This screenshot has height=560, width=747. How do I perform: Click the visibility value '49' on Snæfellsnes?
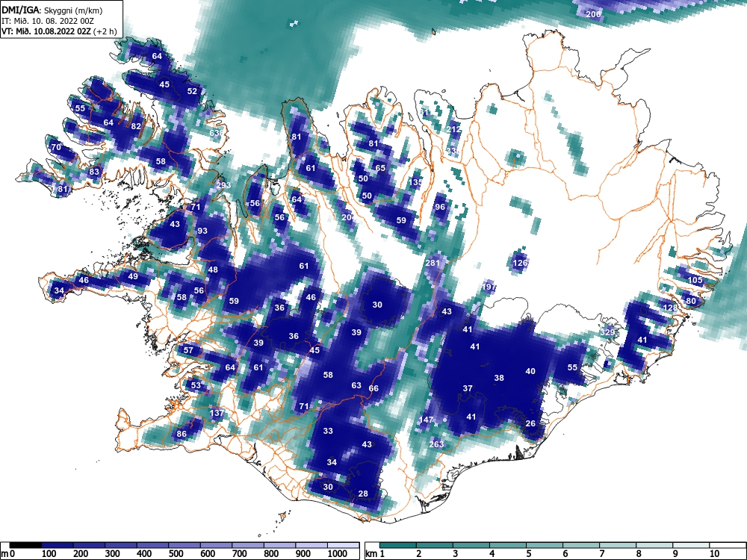coord(133,276)
